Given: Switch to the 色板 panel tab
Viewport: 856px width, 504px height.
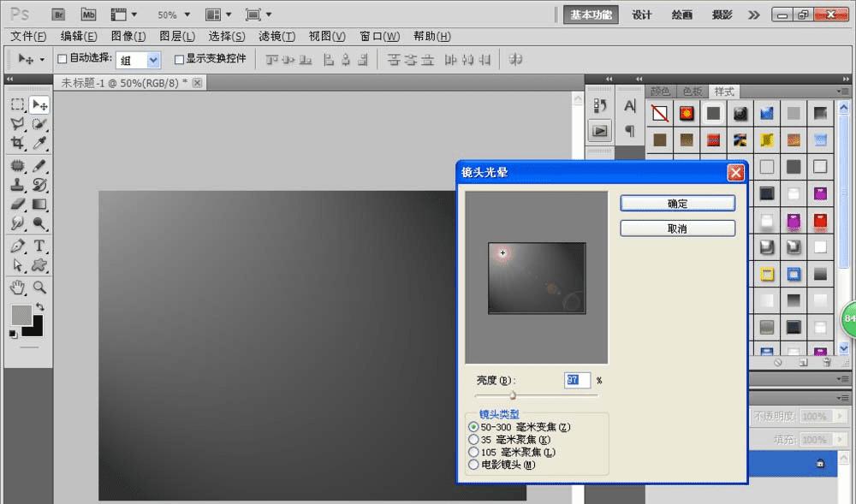Looking at the screenshot, I should (692, 92).
